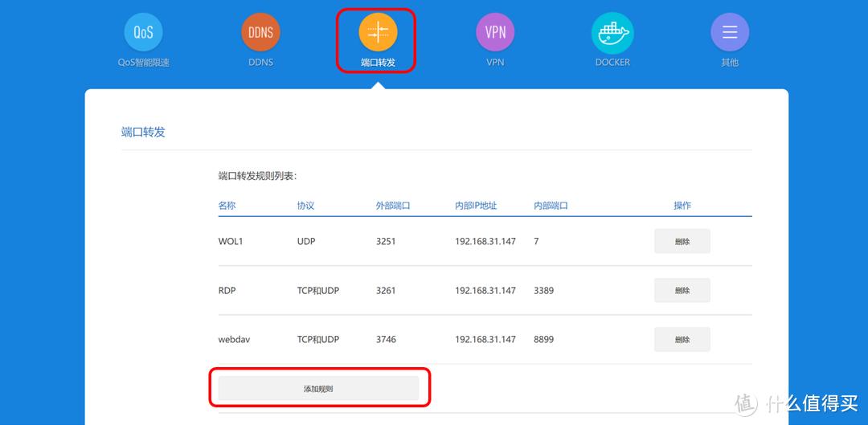Click the 外部端口 column header
868x425 pixels.
(392, 206)
